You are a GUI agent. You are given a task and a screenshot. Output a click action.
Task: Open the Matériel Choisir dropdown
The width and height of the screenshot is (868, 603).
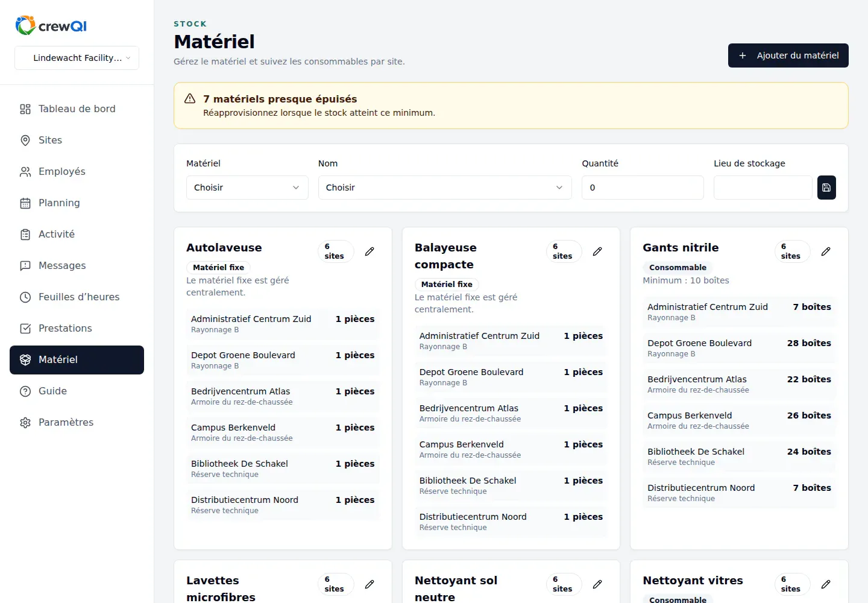pos(247,188)
